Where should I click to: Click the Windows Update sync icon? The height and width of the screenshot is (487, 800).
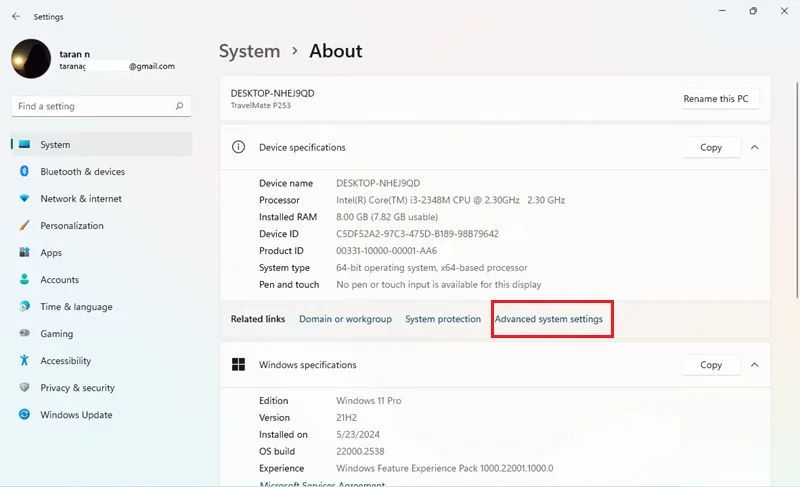click(x=24, y=414)
